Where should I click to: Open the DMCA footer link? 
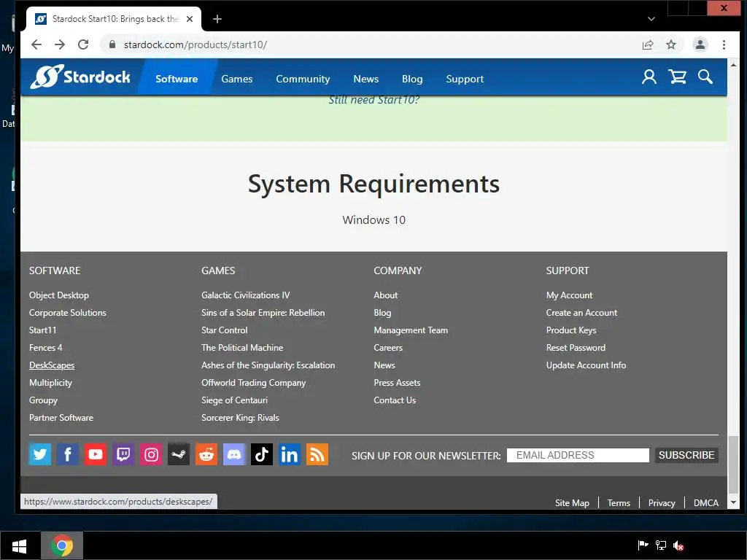pyautogui.click(x=706, y=503)
